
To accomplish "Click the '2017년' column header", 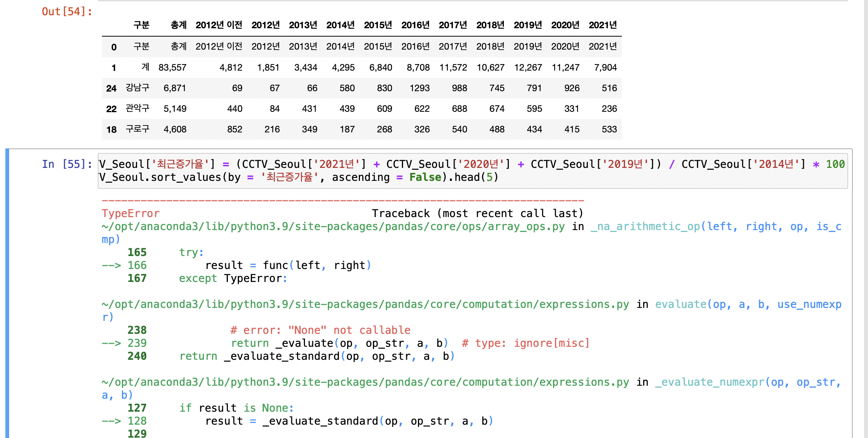I will click(x=453, y=25).
